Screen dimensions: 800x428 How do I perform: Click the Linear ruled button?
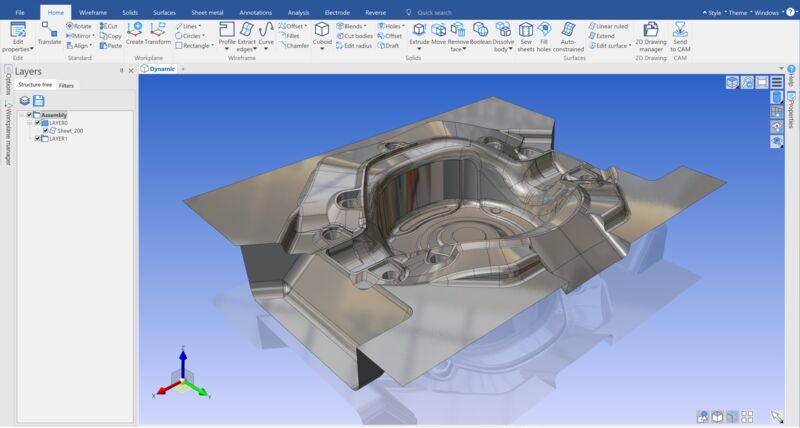tap(612, 26)
